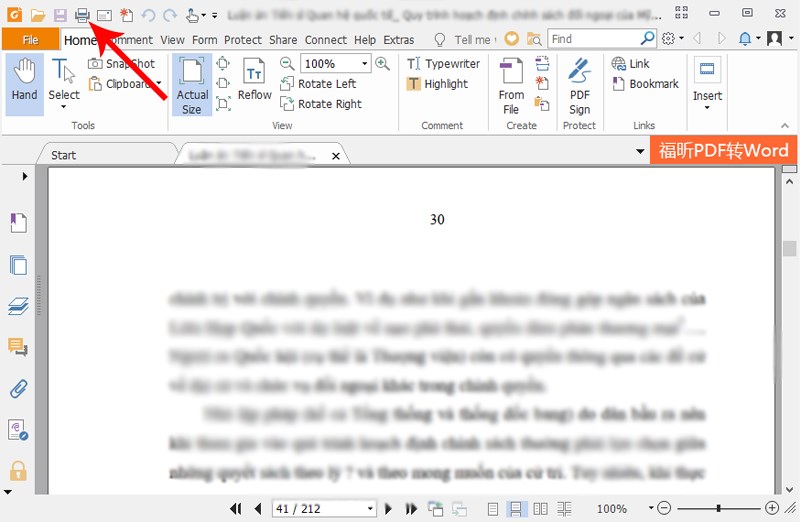Viewport: 800px width, 522px height.
Task: Open the Bookmarks side panel
Action: pos(18,223)
